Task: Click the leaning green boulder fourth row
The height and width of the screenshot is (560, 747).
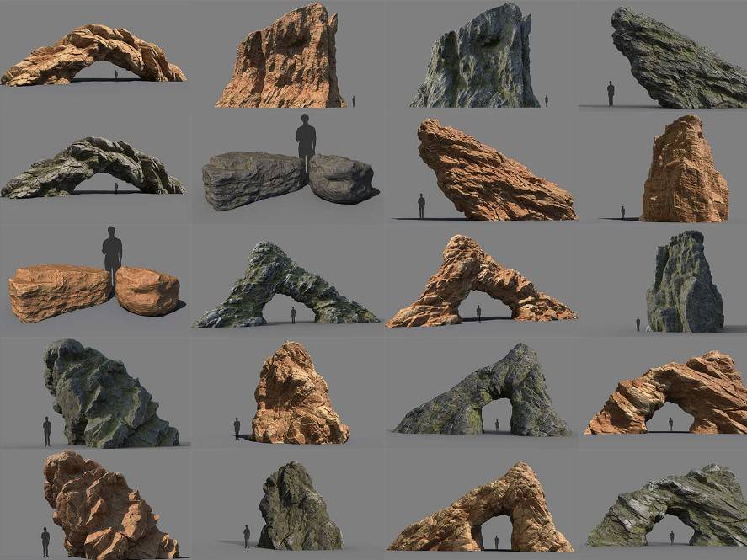Action: [93, 392]
